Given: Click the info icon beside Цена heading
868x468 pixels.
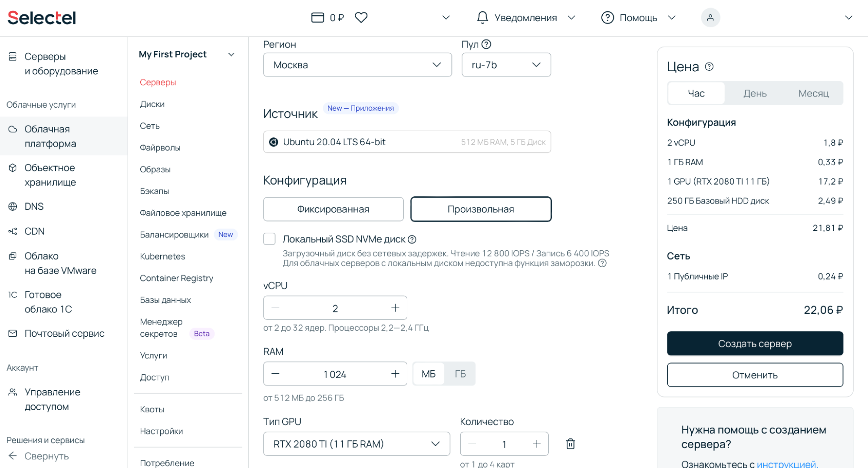Looking at the screenshot, I should pos(709,66).
